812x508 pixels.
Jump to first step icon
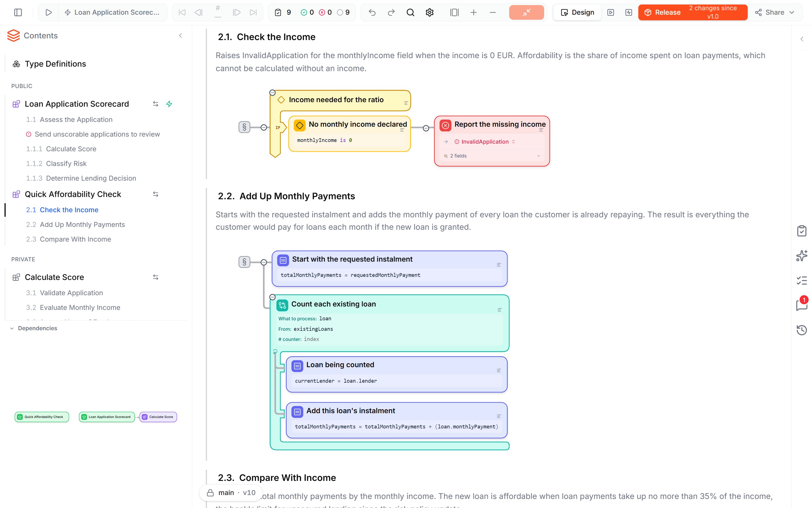point(182,12)
